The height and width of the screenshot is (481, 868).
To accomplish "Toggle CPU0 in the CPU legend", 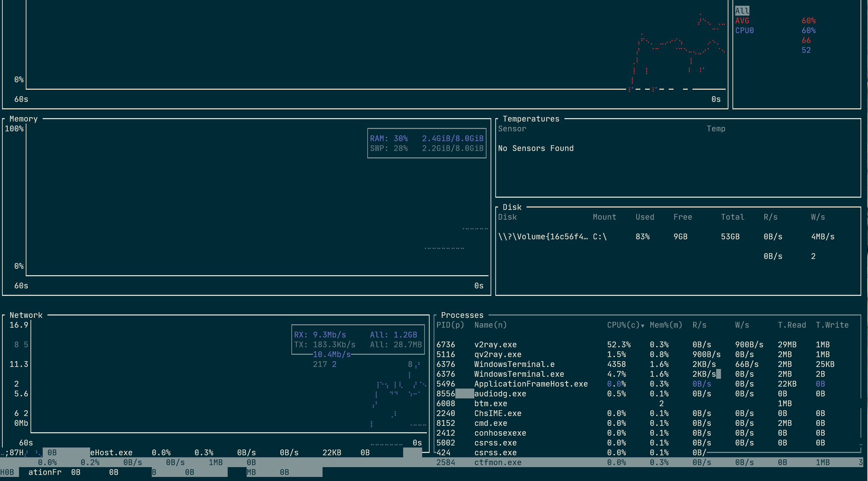I will 745,30.
